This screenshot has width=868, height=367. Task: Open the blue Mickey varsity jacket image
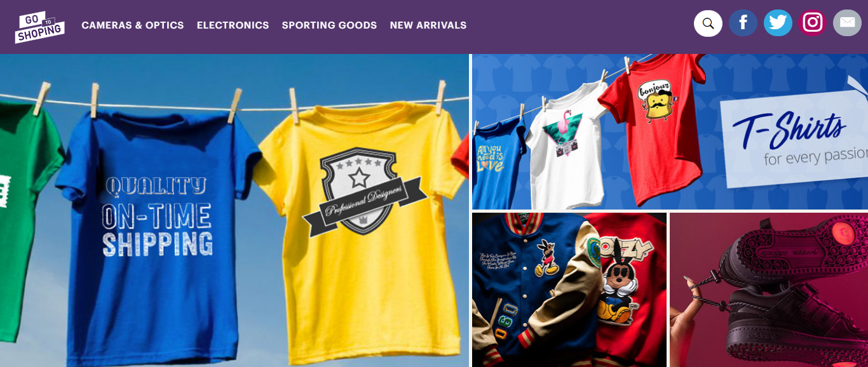534,290
